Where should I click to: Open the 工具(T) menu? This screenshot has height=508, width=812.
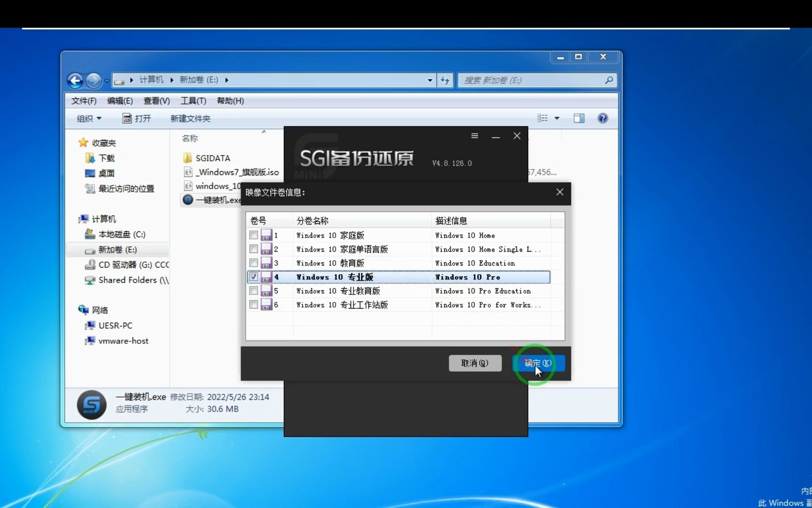[x=193, y=101]
